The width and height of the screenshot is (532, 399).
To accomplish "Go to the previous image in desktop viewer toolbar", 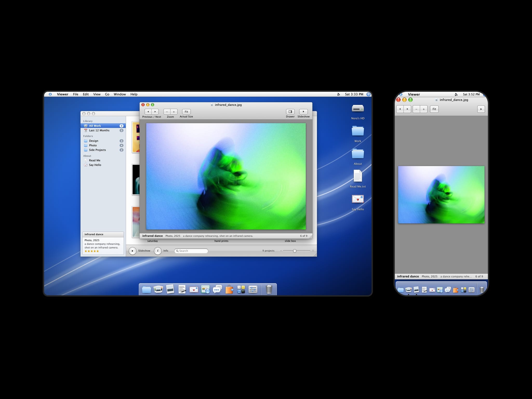I will [x=148, y=112].
